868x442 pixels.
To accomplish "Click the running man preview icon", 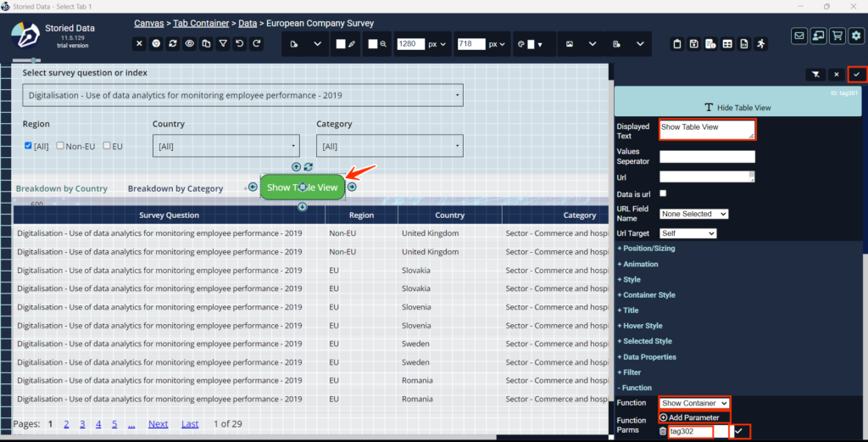I will [761, 44].
